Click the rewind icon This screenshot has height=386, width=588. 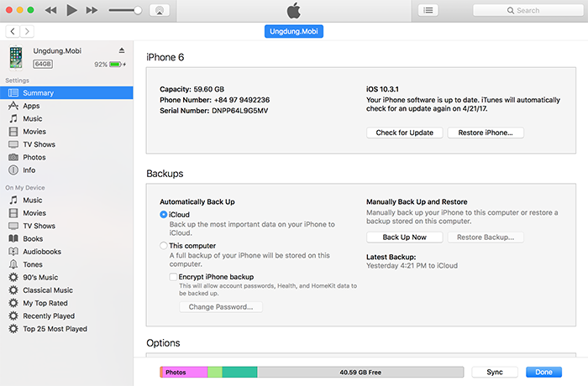pos(50,11)
